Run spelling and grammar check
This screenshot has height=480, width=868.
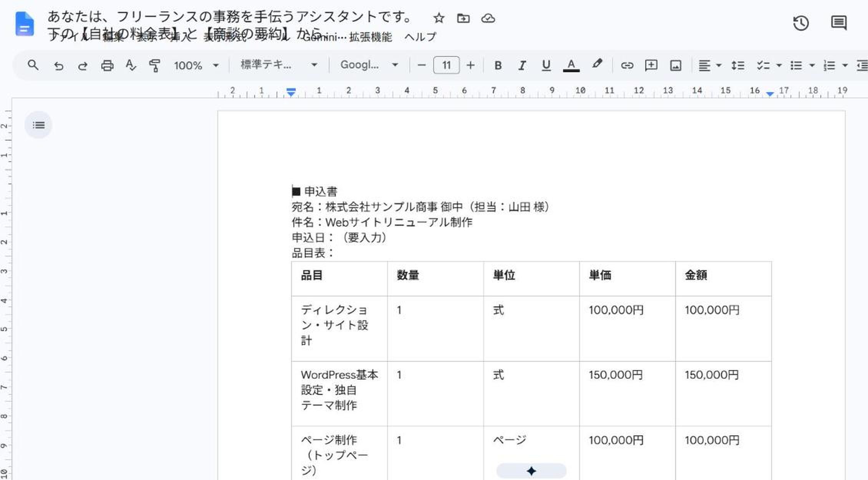(131, 65)
